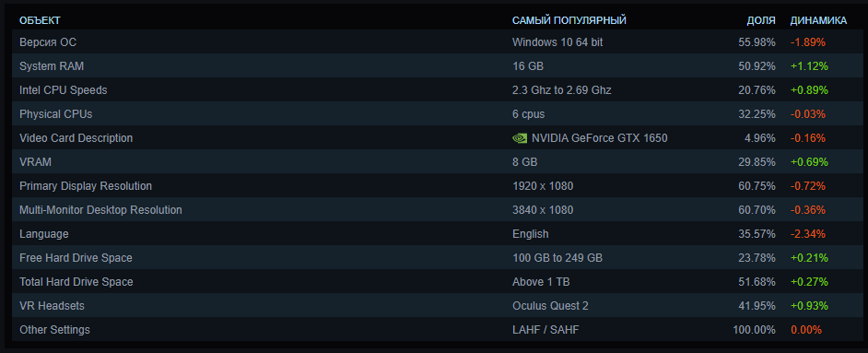The width and height of the screenshot is (868, 353).
Task: Select Primary Display Resolution row
Action: [433, 186]
